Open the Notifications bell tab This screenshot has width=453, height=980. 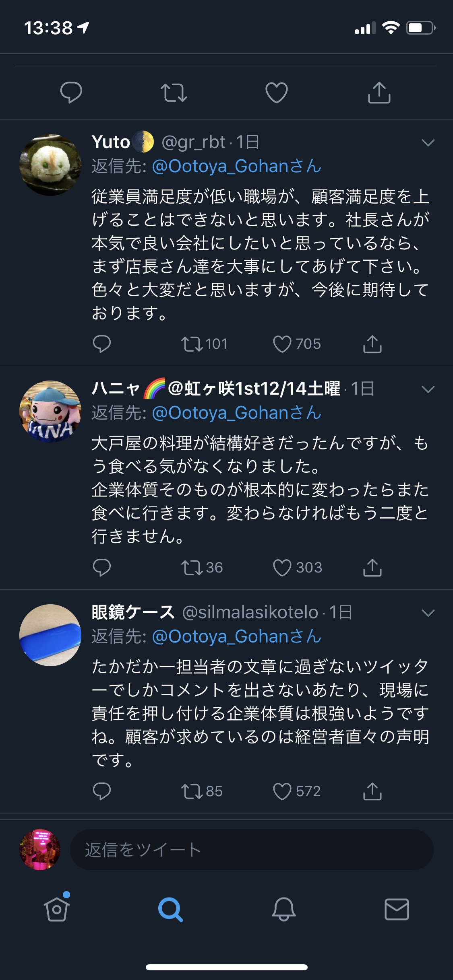284,909
